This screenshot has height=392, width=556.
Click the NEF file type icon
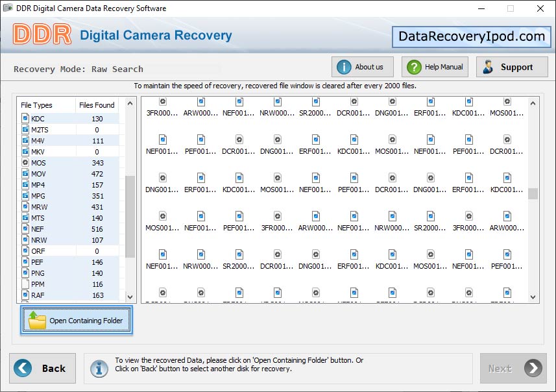coord(25,228)
